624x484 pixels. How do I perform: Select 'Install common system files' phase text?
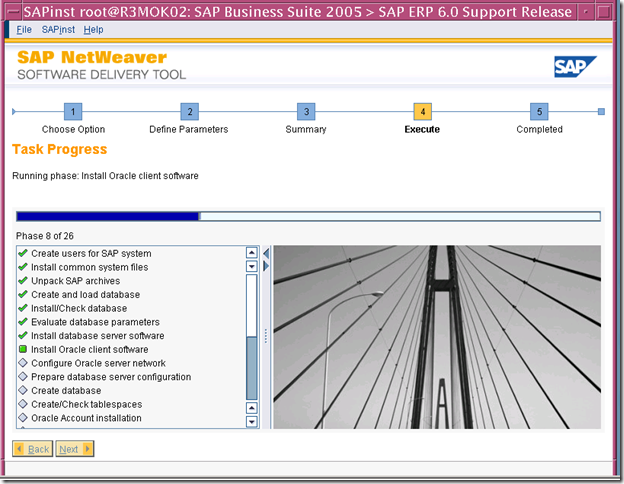click(90, 267)
